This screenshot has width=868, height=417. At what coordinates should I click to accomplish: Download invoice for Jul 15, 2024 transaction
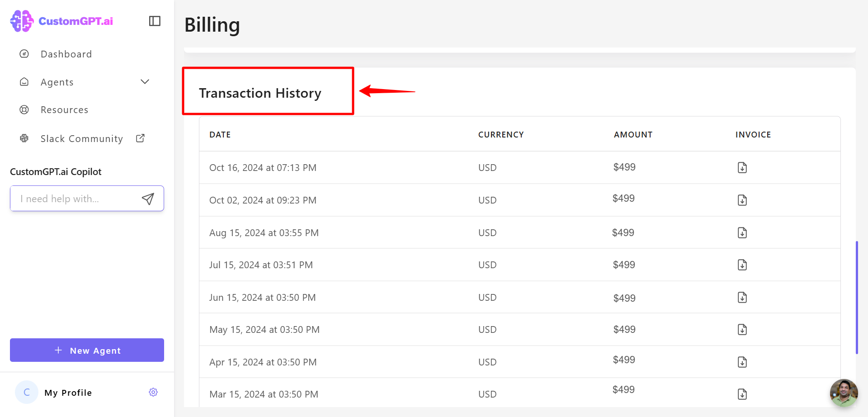pos(742,265)
